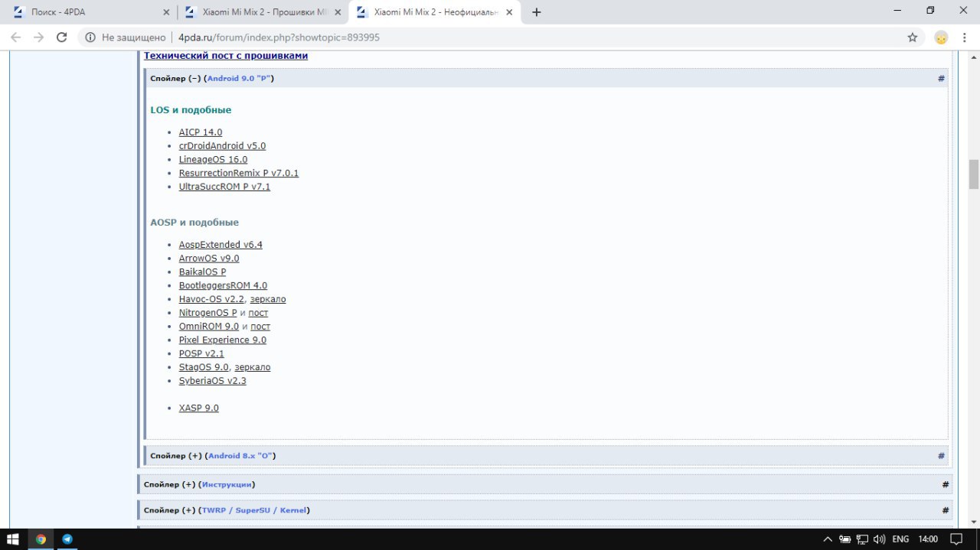This screenshot has width=980, height=550.
Task: Open the NitrogenOS P link
Action: [x=208, y=313]
